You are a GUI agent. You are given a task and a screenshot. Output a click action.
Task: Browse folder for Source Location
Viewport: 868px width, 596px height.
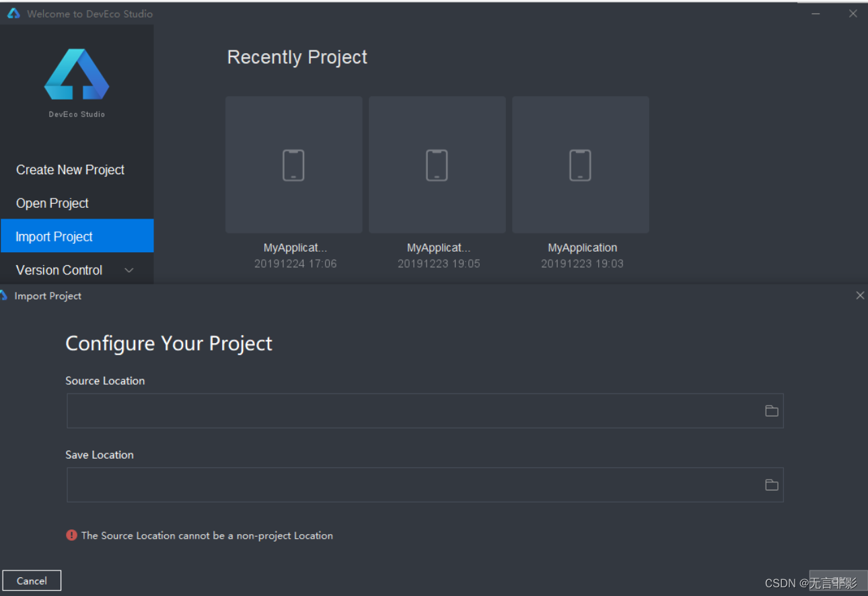coord(772,411)
